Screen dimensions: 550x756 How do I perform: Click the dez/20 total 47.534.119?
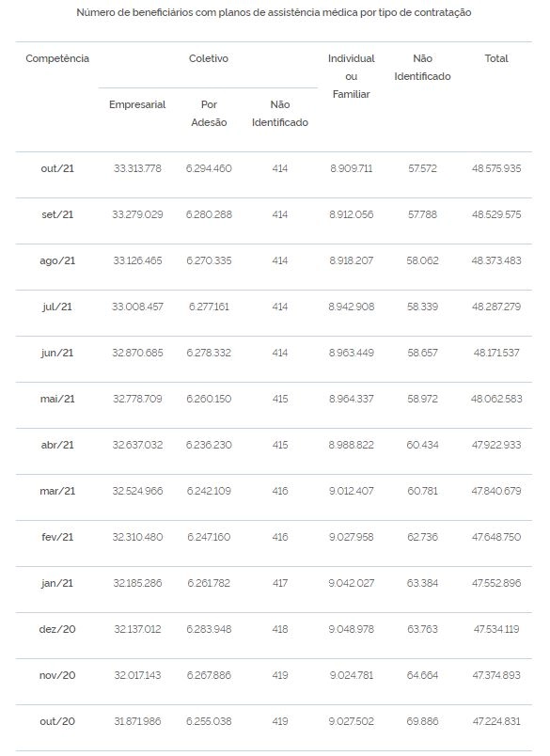pos(496,629)
